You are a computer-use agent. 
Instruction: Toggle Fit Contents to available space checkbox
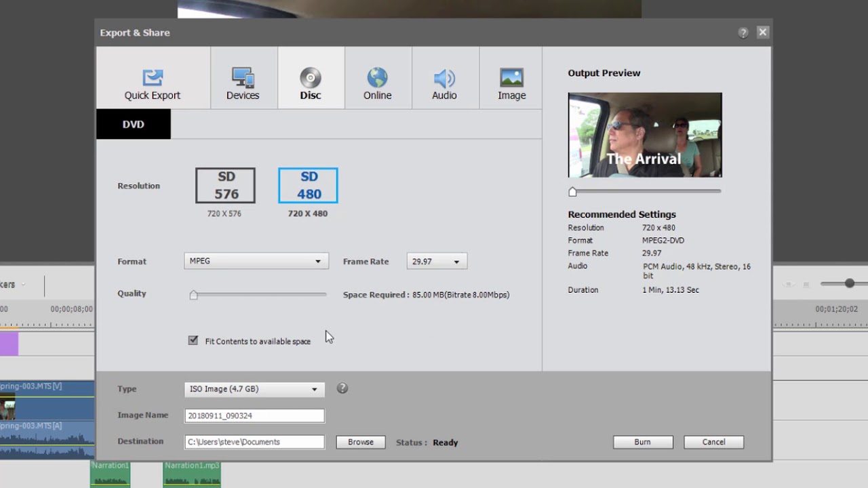(x=193, y=340)
